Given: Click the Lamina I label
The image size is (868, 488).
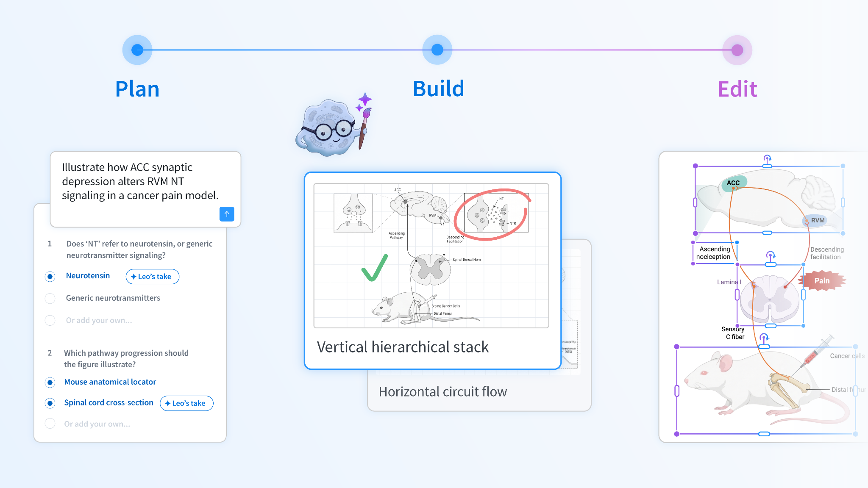Looking at the screenshot, I should click(x=729, y=282).
